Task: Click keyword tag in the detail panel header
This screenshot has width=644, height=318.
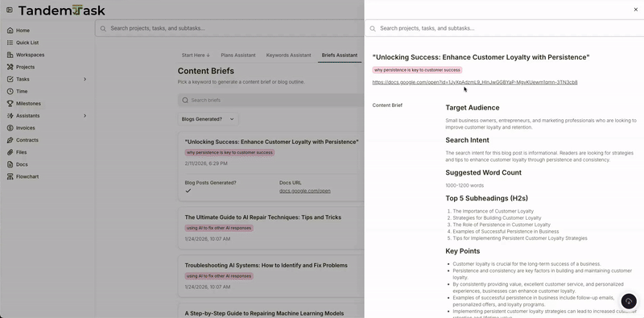Action: [x=417, y=70]
